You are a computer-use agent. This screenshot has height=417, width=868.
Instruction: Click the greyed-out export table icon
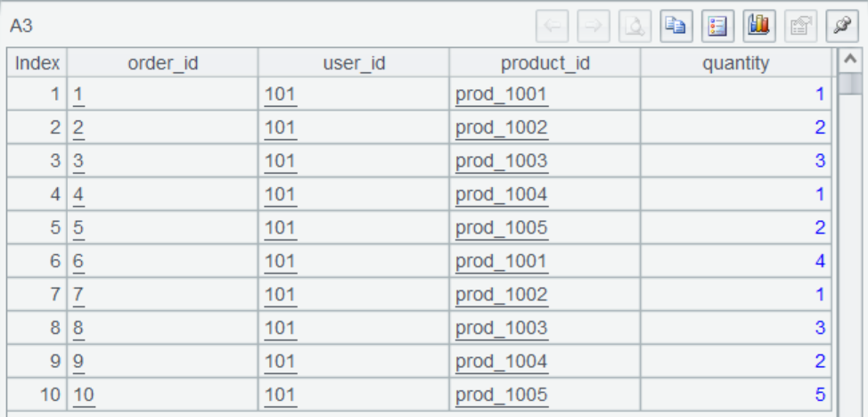coord(799,27)
